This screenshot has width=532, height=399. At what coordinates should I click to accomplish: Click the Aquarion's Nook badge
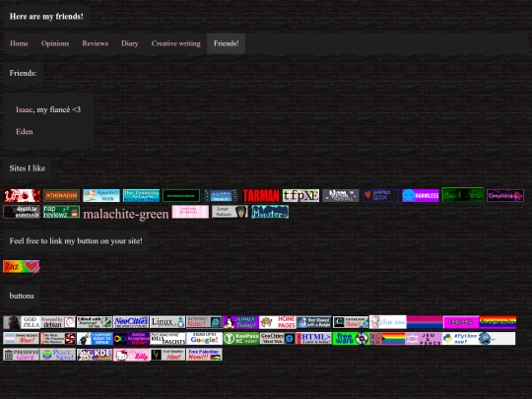point(101,196)
